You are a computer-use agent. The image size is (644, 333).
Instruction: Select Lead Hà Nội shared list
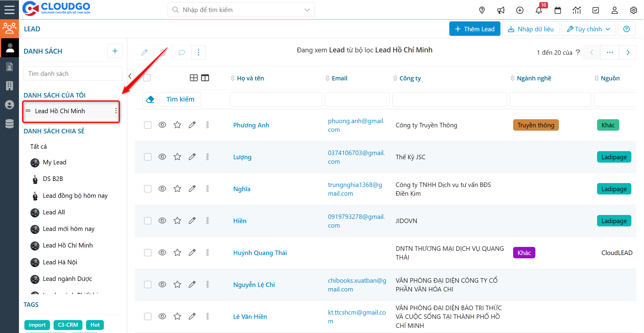(60, 262)
